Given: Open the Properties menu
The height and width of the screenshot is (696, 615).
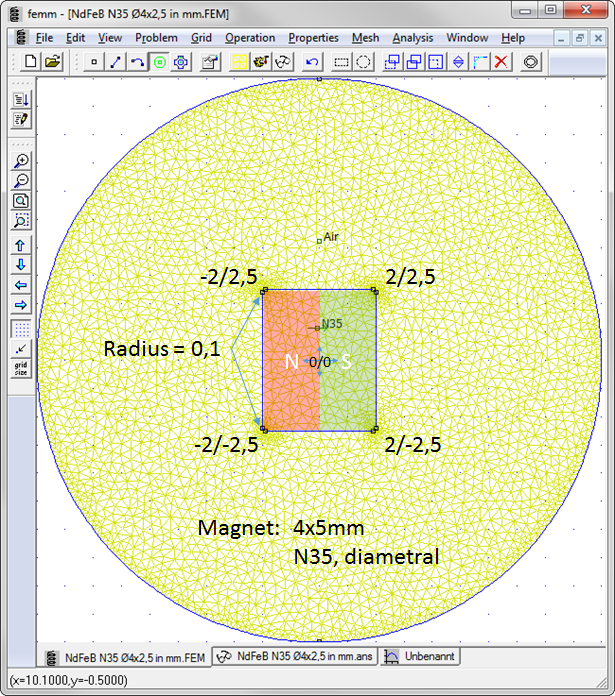Looking at the screenshot, I should click(313, 38).
